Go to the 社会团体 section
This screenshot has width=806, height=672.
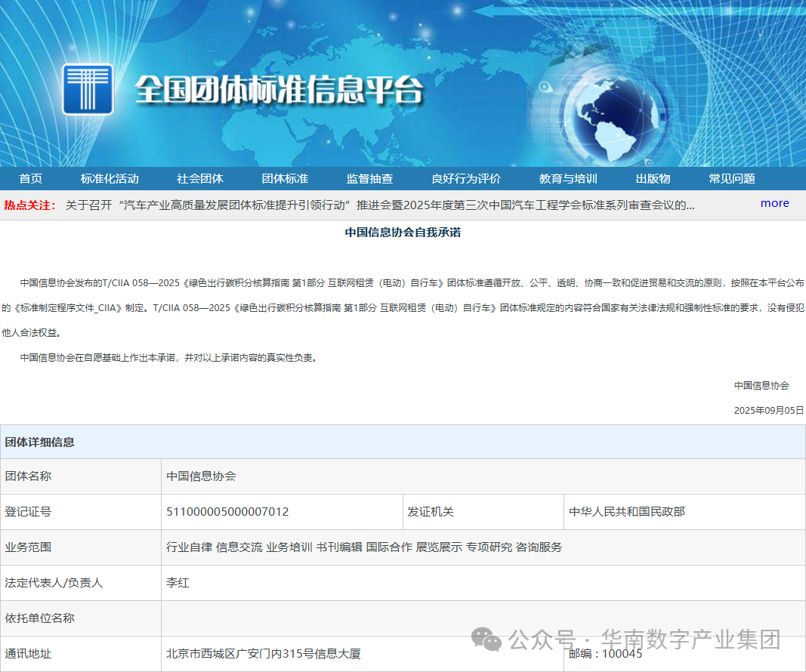coord(200,179)
